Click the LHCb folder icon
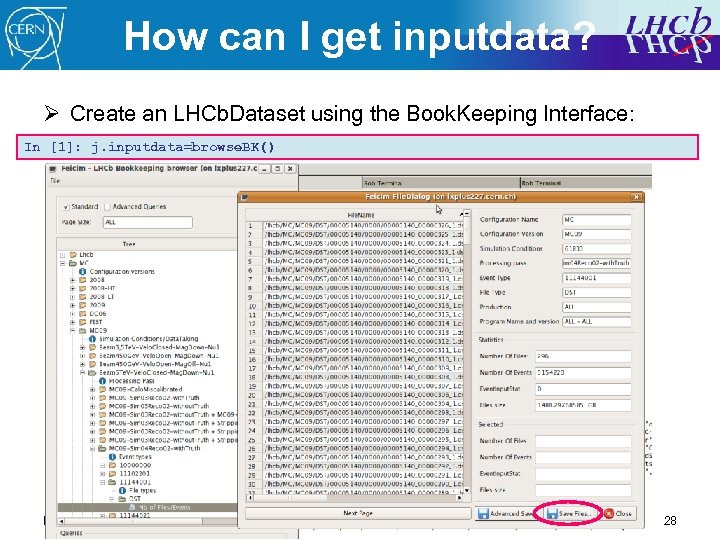 click(x=73, y=255)
